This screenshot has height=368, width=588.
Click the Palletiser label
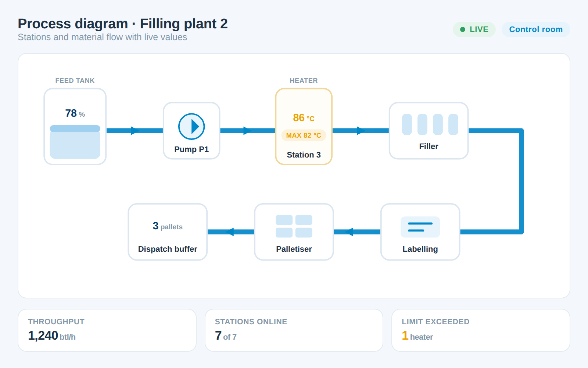pyautogui.click(x=294, y=249)
